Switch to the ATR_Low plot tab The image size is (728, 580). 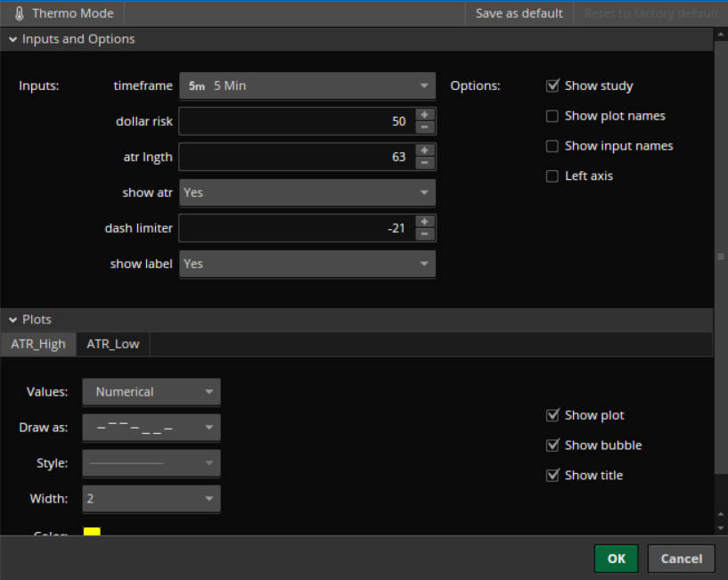(113, 344)
